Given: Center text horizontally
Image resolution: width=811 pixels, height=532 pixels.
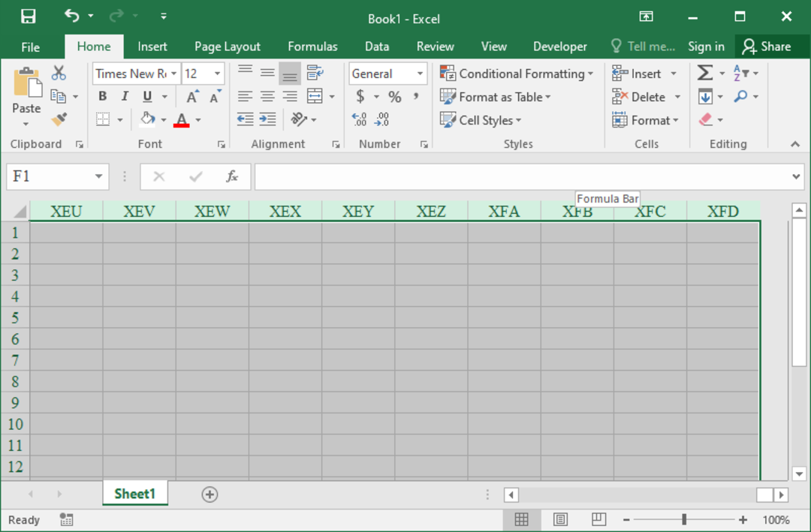Looking at the screenshot, I should [267, 96].
